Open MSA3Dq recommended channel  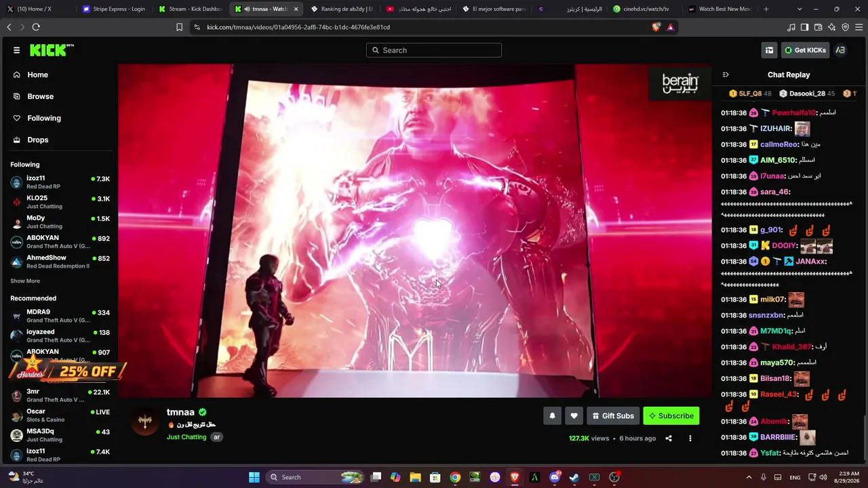pos(60,435)
